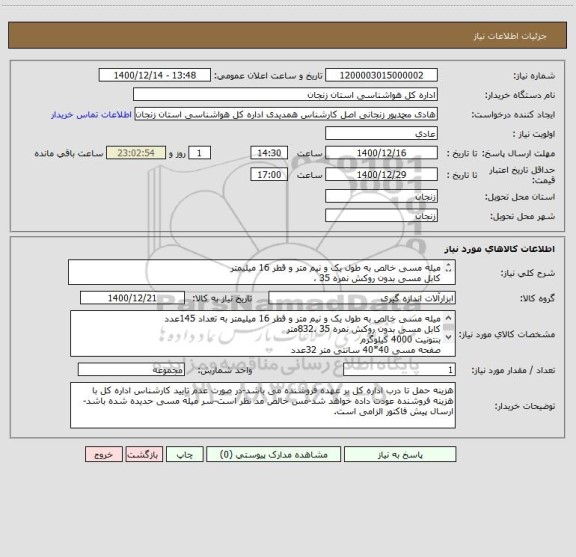Click the announcement date field 1400/12/14 - 13:48

click(155, 75)
